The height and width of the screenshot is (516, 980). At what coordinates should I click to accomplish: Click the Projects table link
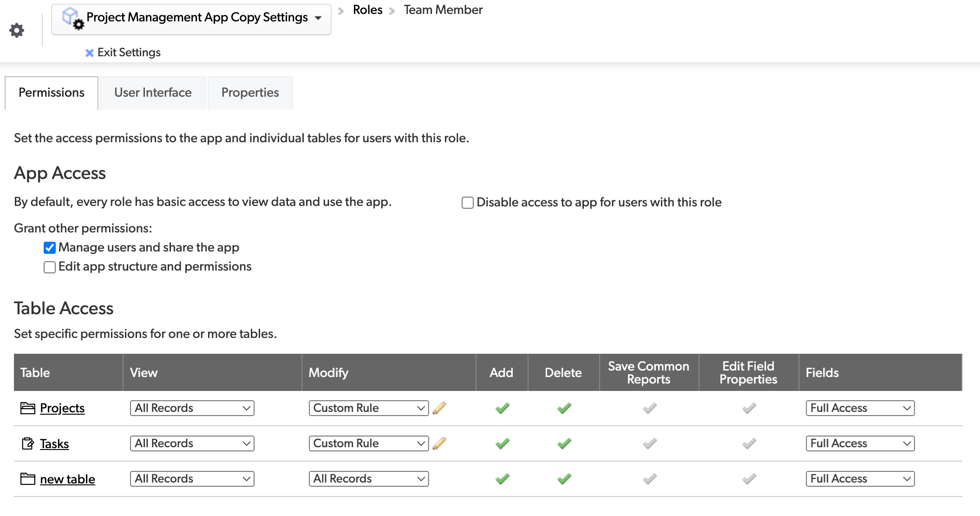pyautogui.click(x=62, y=408)
